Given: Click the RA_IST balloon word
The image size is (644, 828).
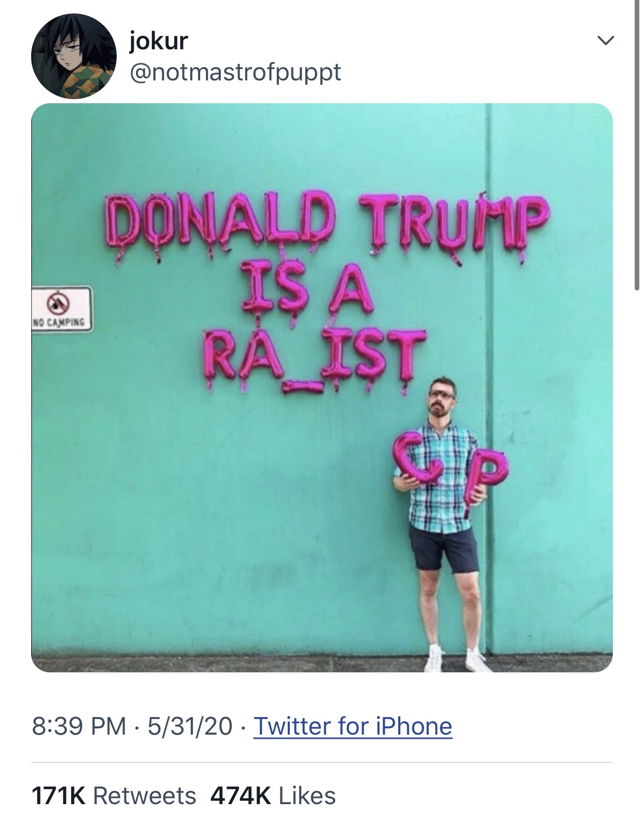Looking at the screenshot, I should [311, 358].
